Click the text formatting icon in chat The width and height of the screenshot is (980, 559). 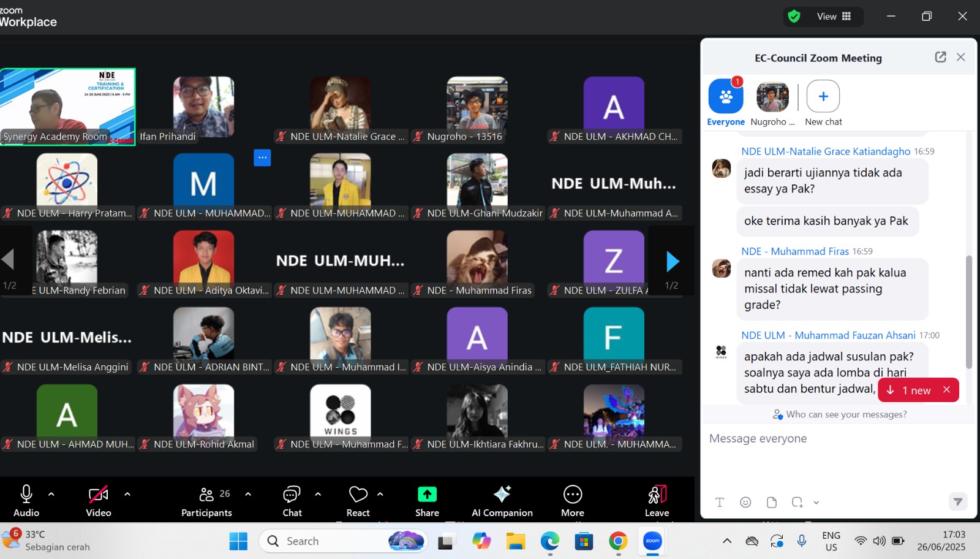pyautogui.click(x=720, y=503)
